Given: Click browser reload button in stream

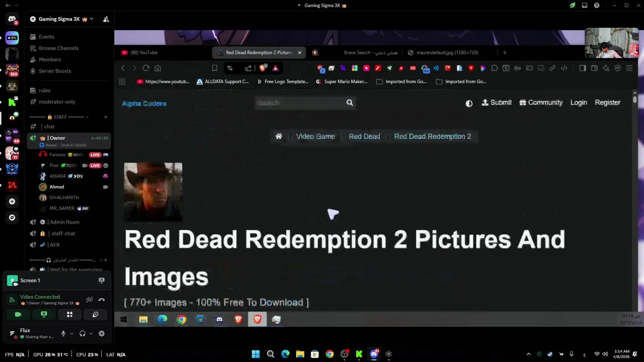Looking at the screenshot, I should [146, 68].
